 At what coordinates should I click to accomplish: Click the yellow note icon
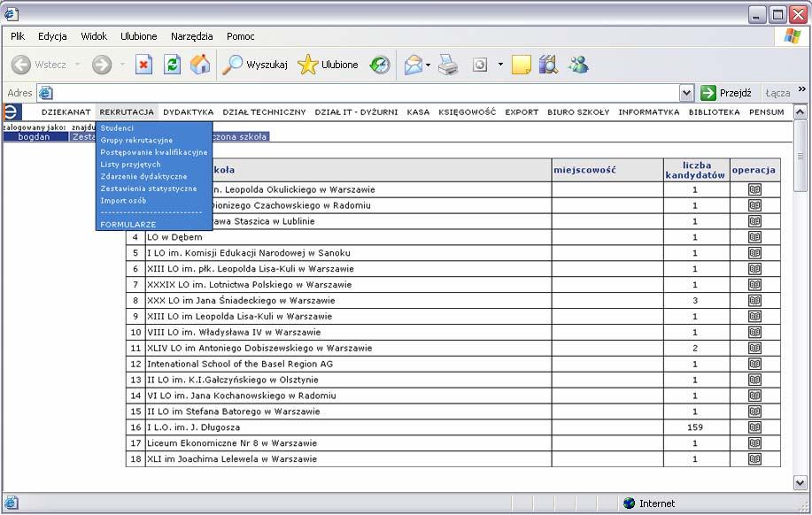[521, 65]
